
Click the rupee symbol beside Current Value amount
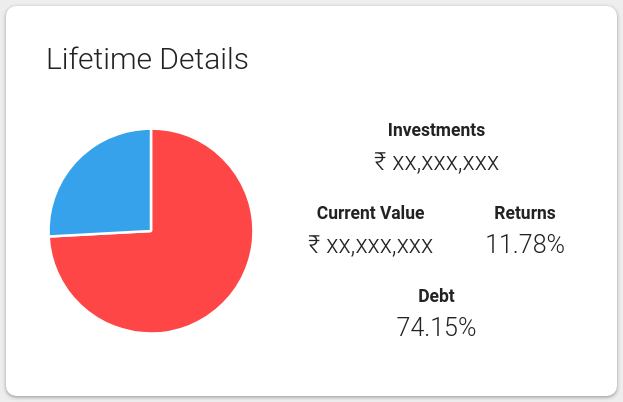[x=314, y=244]
